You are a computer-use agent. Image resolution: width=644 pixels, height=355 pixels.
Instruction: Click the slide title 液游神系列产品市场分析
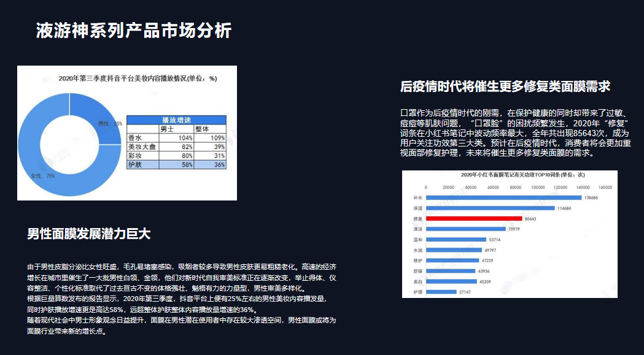[133, 31]
